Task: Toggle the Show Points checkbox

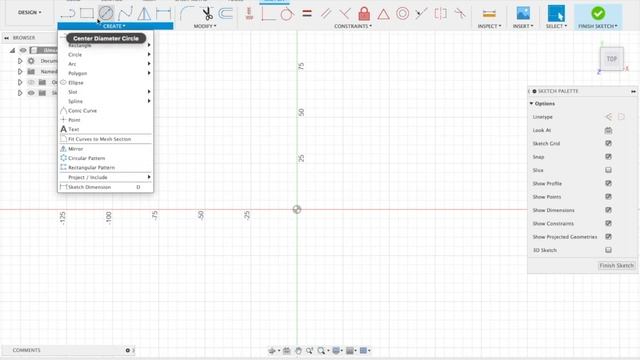Action: (608, 197)
